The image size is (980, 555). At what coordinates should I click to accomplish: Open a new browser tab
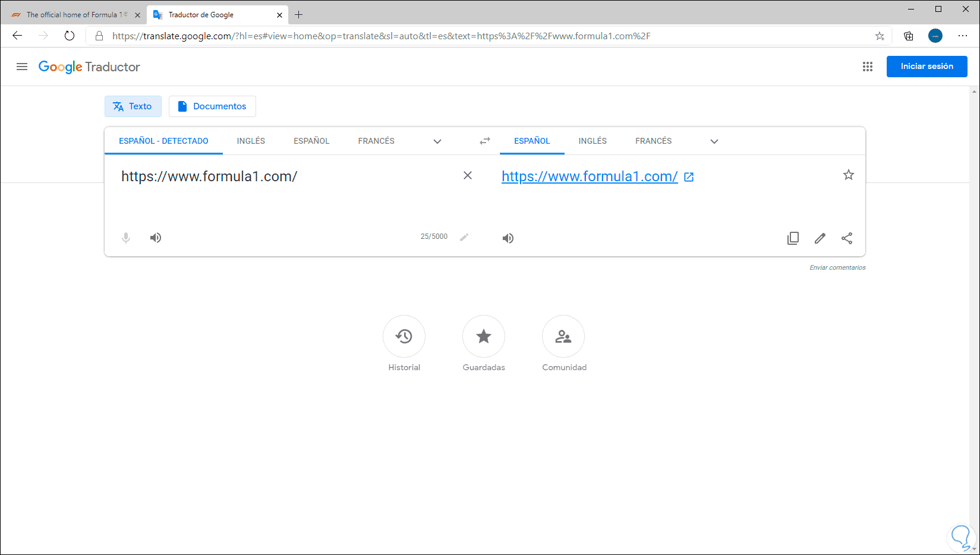(x=299, y=15)
